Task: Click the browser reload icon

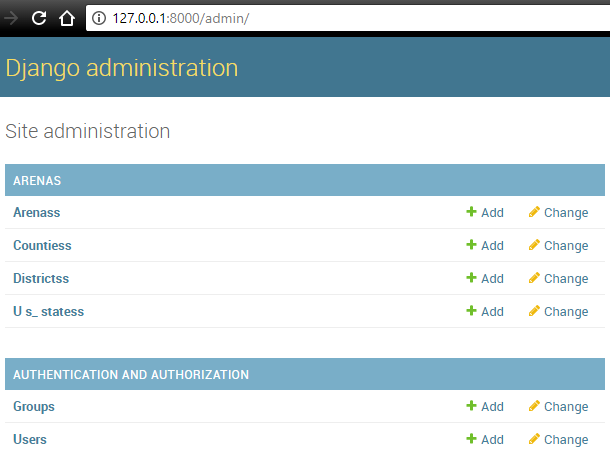Action: pos(39,18)
